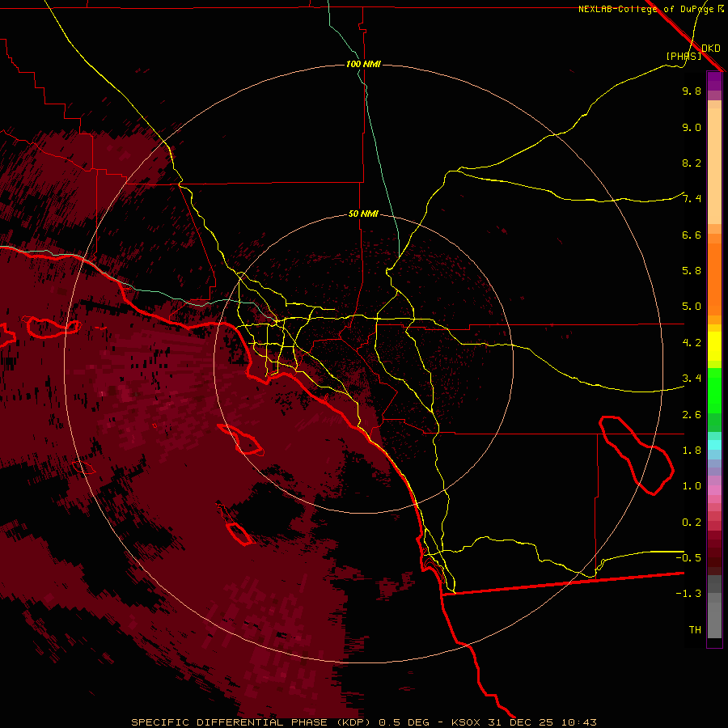Click the SPECIFIC DIFFERENTIAL PHASE (KDP) caption

(251, 722)
